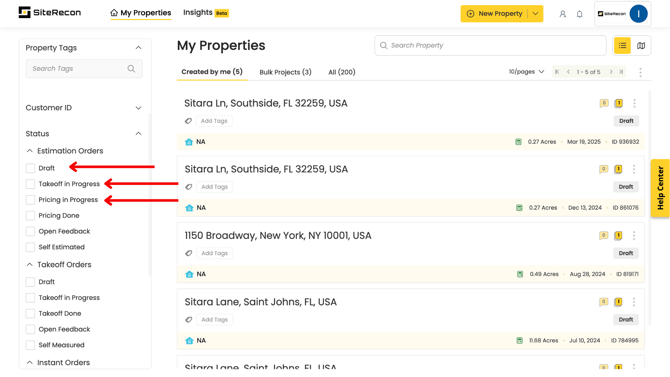Viewport: 670px width, 377px height.
Task: Open Sitara Lane, Saint Johns ID 784995
Action: (261, 302)
